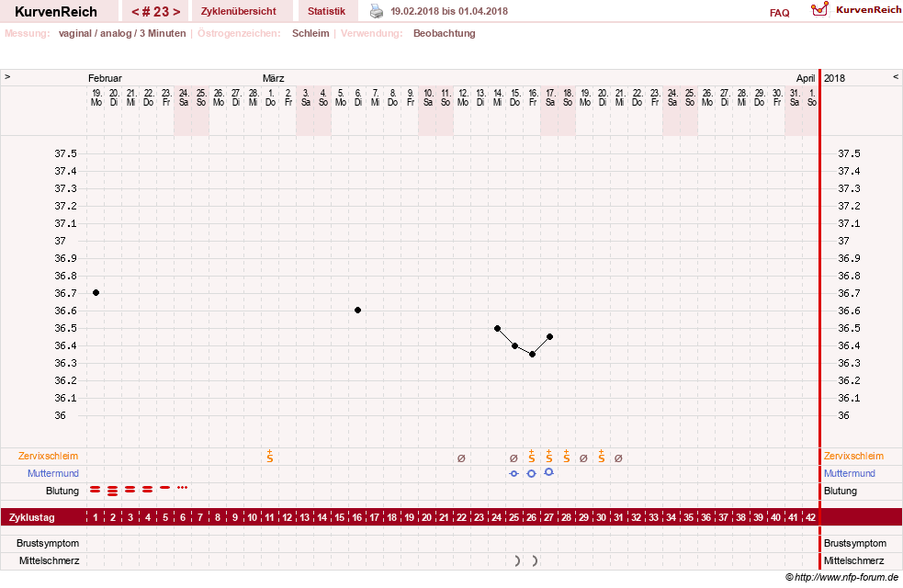
Task: Click the '31. Sa' date column header
Action: (795, 97)
